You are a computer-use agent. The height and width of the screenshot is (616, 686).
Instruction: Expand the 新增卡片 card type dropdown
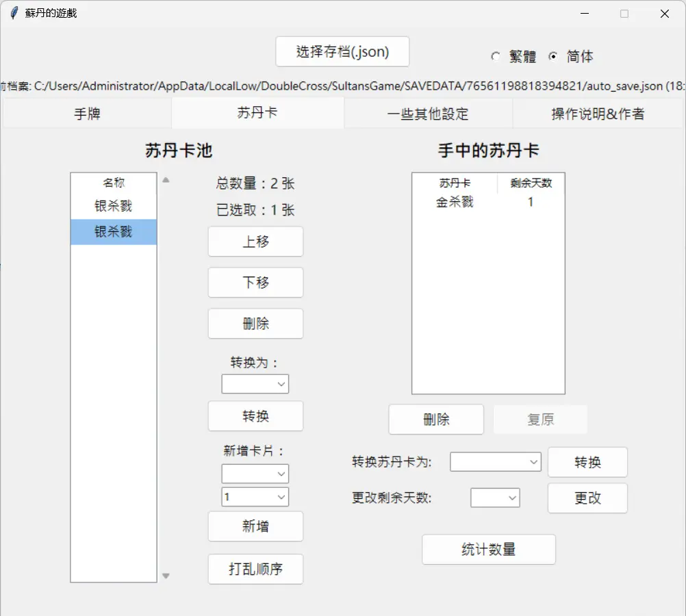pos(255,474)
